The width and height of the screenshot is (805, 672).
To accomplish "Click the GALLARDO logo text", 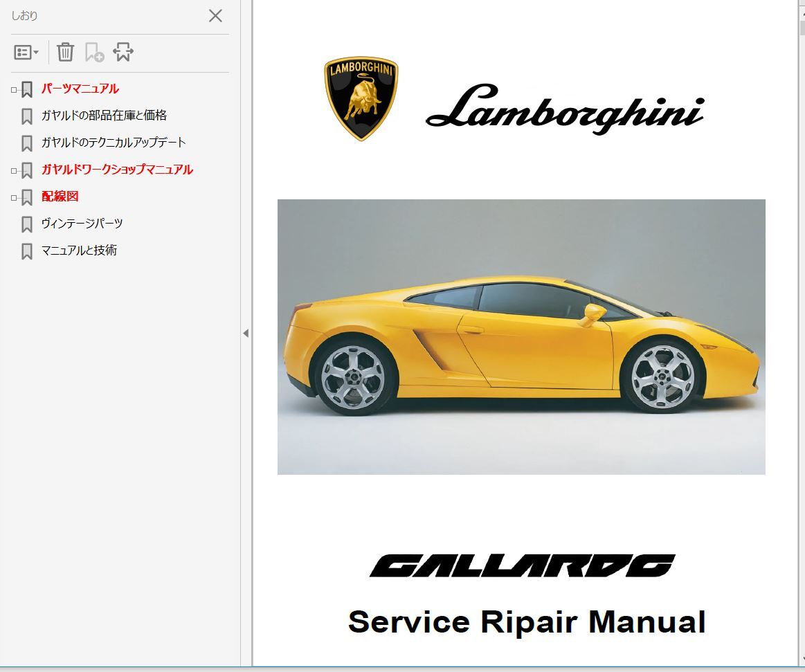I will (x=522, y=565).
